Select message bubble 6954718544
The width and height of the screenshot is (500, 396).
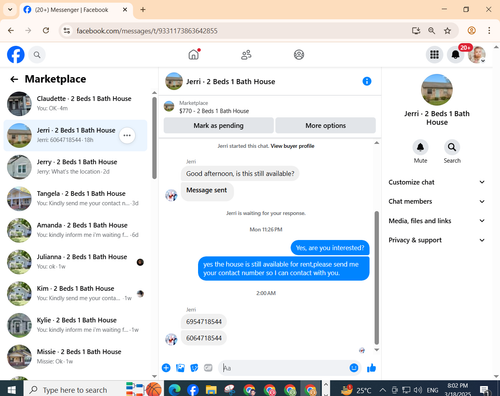(x=204, y=322)
